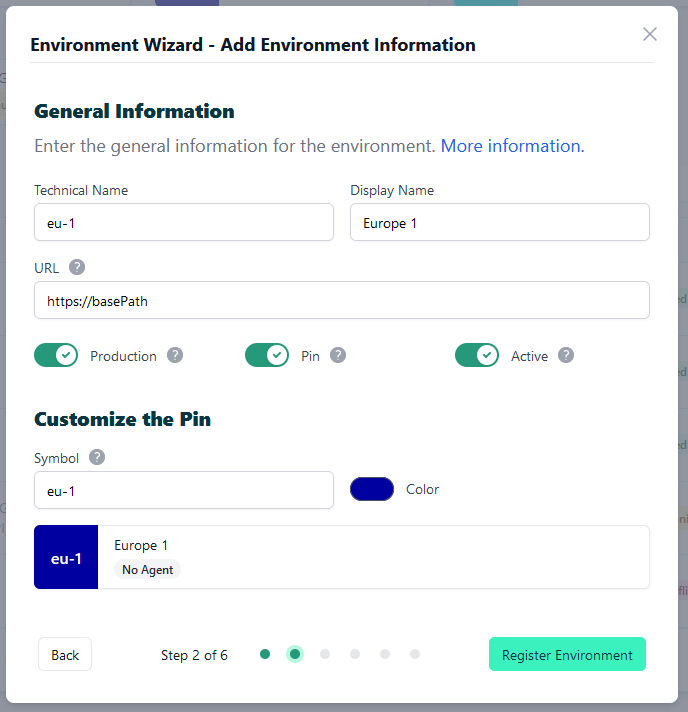688x712 pixels.
Task: Show help for the URL field
Action: [x=77, y=267]
